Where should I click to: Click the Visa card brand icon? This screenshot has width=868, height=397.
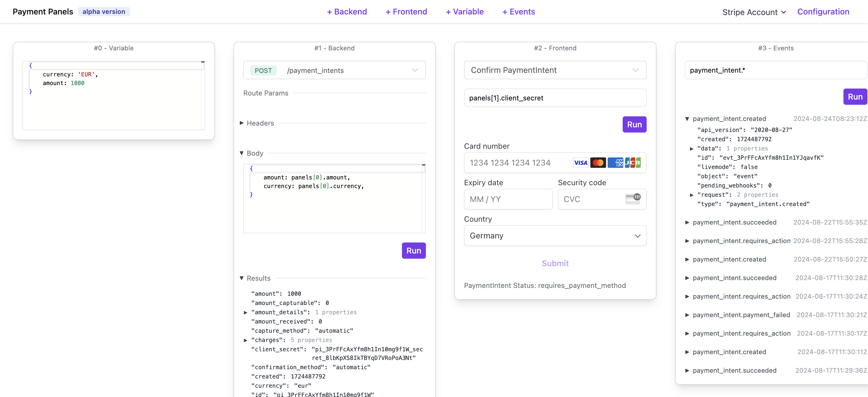pyautogui.click(x=580, y=163)
